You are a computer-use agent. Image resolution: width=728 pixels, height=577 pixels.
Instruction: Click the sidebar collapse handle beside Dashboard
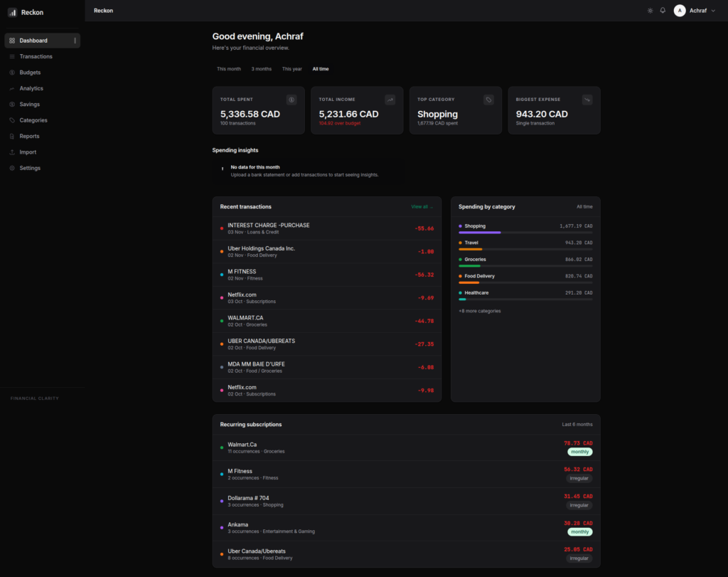pyautogui.click(x=75, y=41)
